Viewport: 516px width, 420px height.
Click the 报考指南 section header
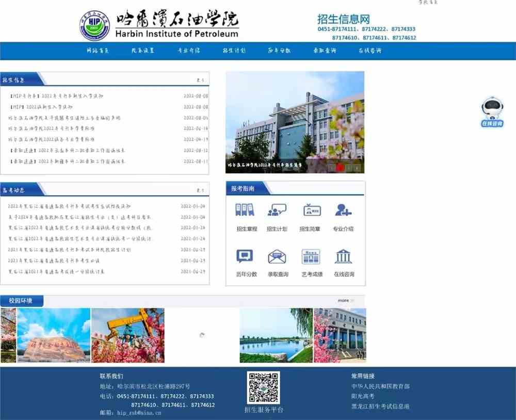pyautogui.click(x=243, y=189)
